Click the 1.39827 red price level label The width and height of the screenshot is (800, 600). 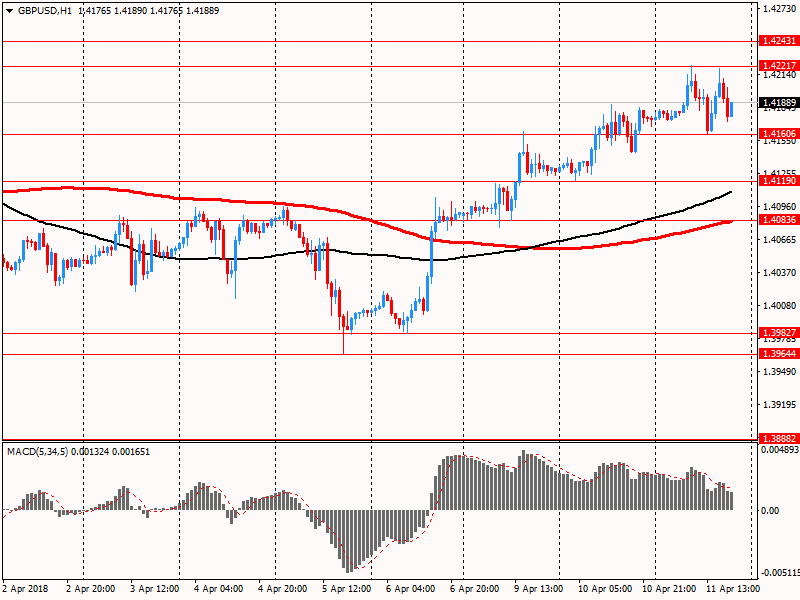(779, 333)
